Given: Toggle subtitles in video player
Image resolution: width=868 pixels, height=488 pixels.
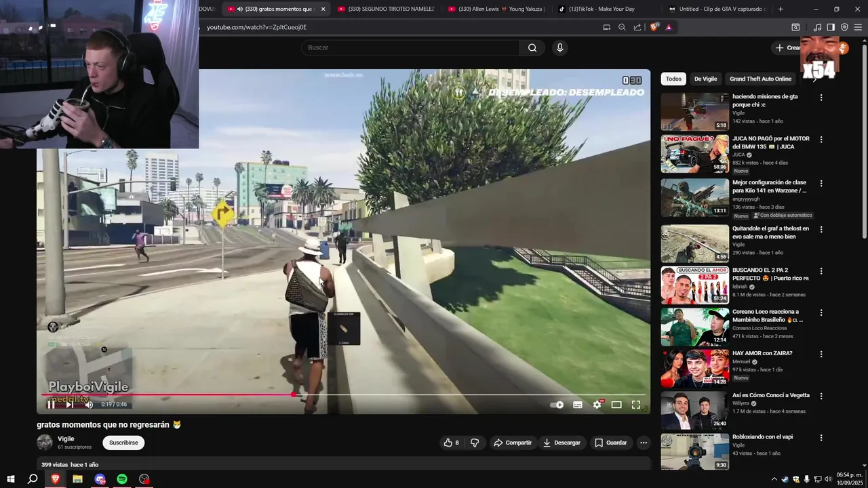Looking at the screenshot, I should (578, 405).
